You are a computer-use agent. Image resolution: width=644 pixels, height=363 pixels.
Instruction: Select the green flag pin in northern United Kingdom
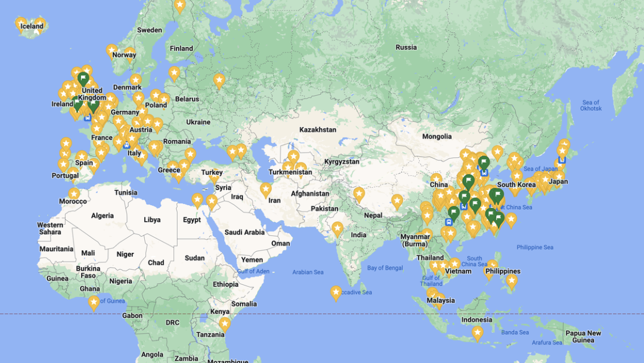coord(83,79)
